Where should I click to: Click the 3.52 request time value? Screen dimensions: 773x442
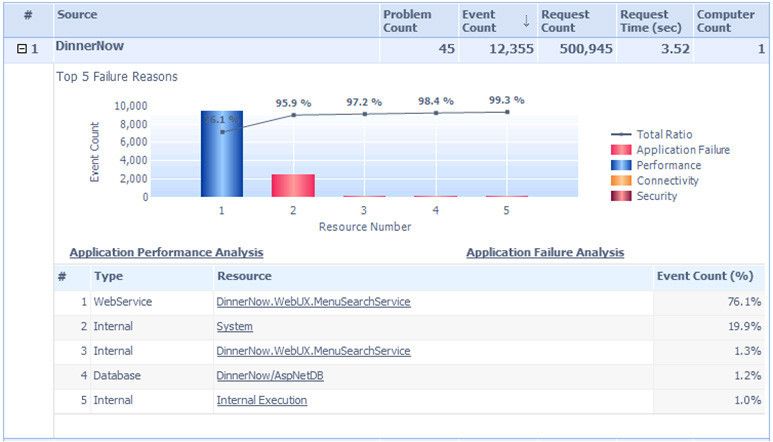[x=675, y=49]
